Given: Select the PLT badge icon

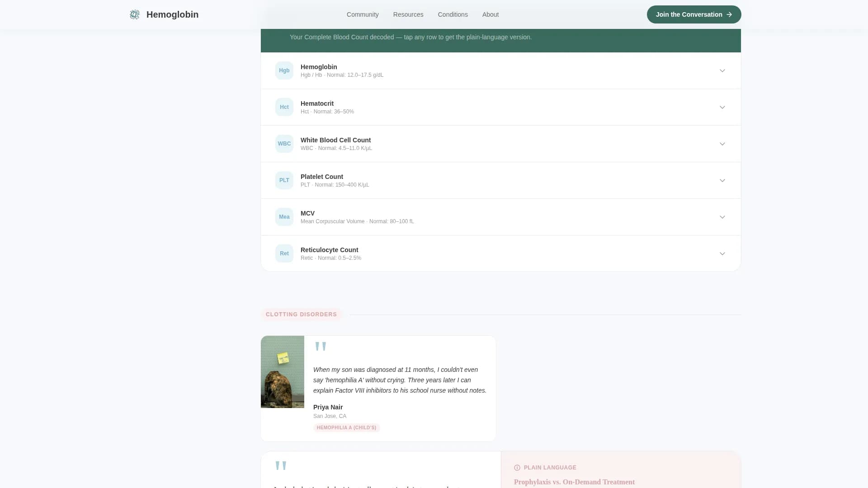Looking at the screenshot, I should [284, 180].
